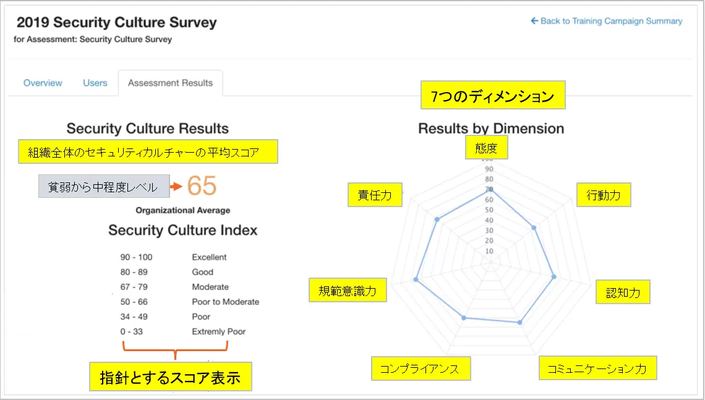Open the Overview tab
Screen dimensions: 705x400
click(x=43, y=83)
